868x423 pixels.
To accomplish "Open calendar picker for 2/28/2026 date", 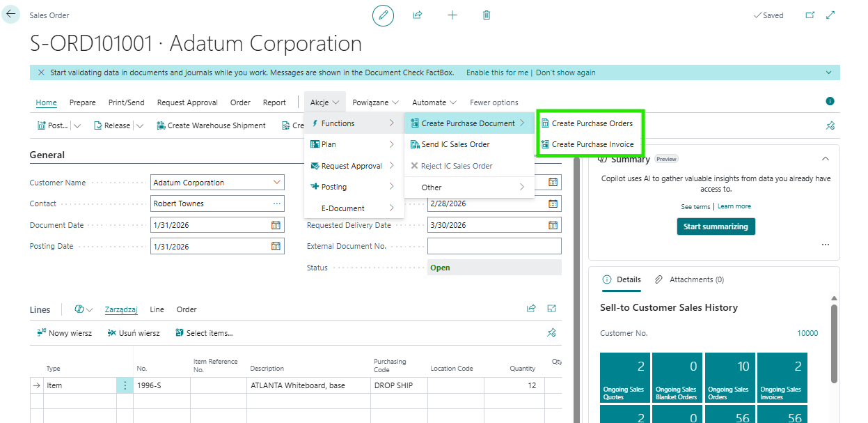I will pyautogui.click(x=553, y=203).
